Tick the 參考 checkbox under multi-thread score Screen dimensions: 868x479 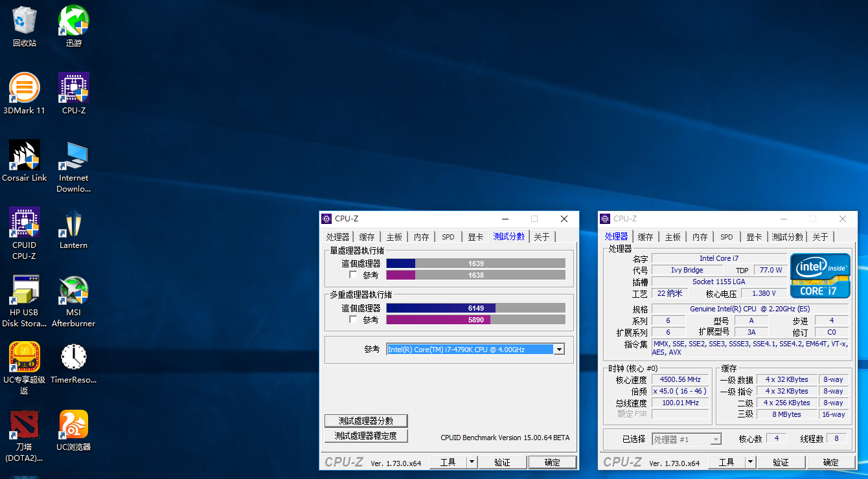(353, 319)
